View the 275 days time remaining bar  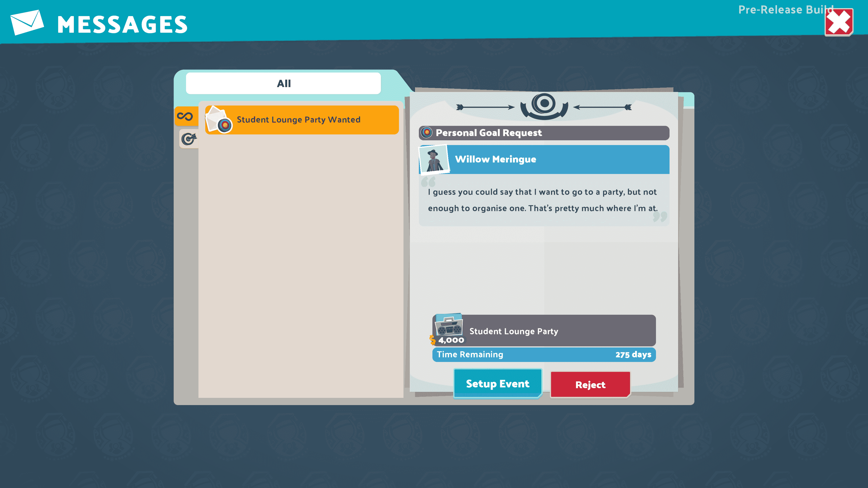(544, 354)
